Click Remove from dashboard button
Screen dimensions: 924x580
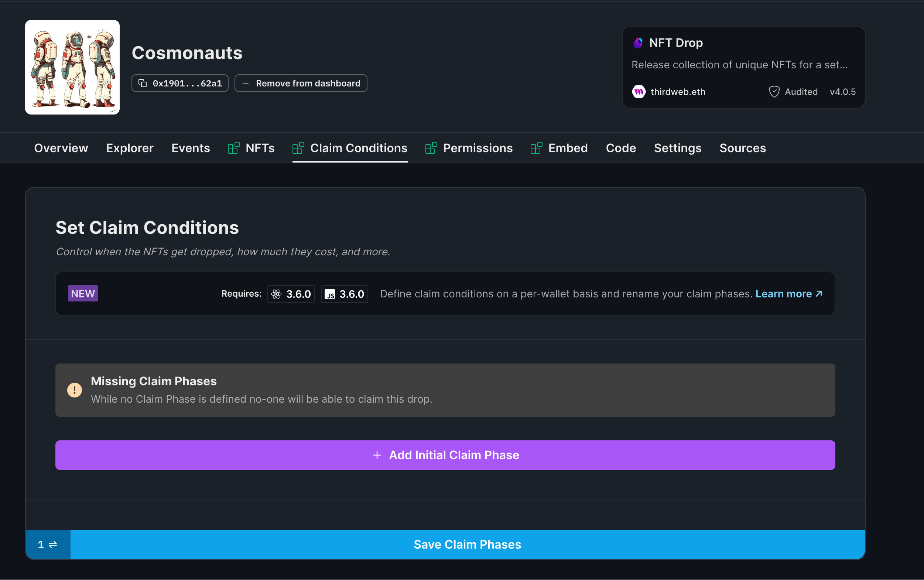[x=301, y=83]
